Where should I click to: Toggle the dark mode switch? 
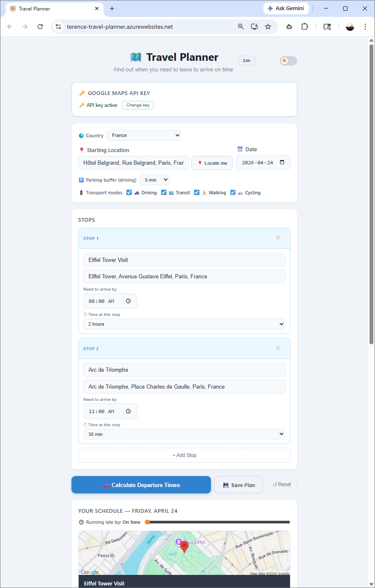288,61
